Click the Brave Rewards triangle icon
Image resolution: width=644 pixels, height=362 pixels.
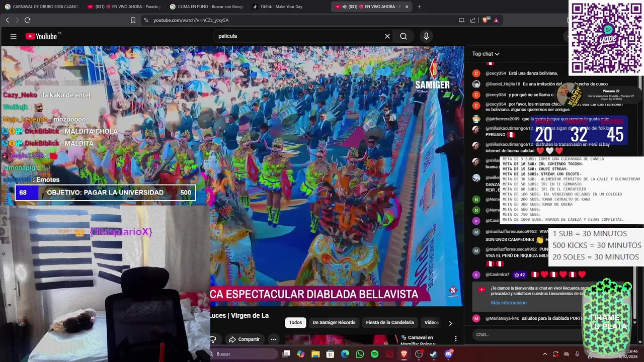click(x=496, y=20)
